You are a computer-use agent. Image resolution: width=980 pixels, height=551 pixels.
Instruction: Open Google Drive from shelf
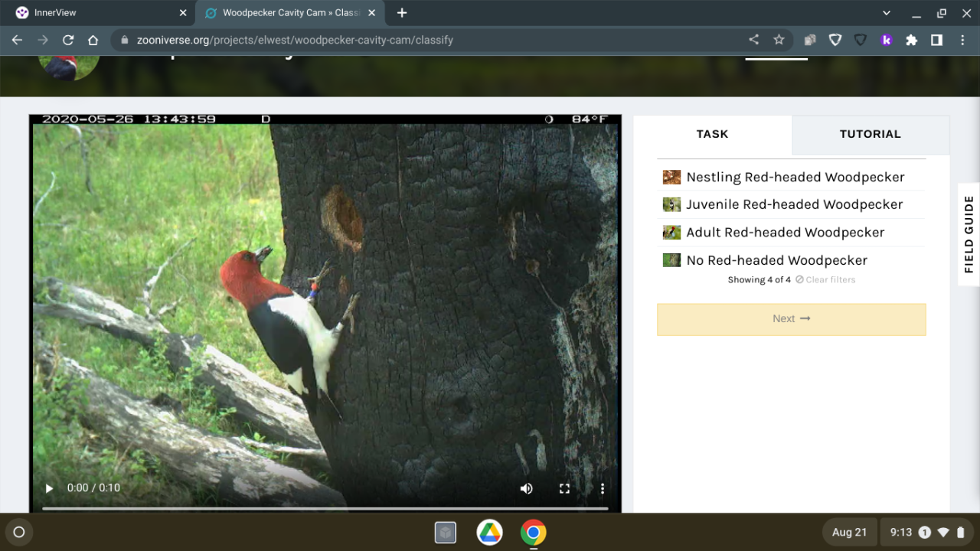(489, 532)
